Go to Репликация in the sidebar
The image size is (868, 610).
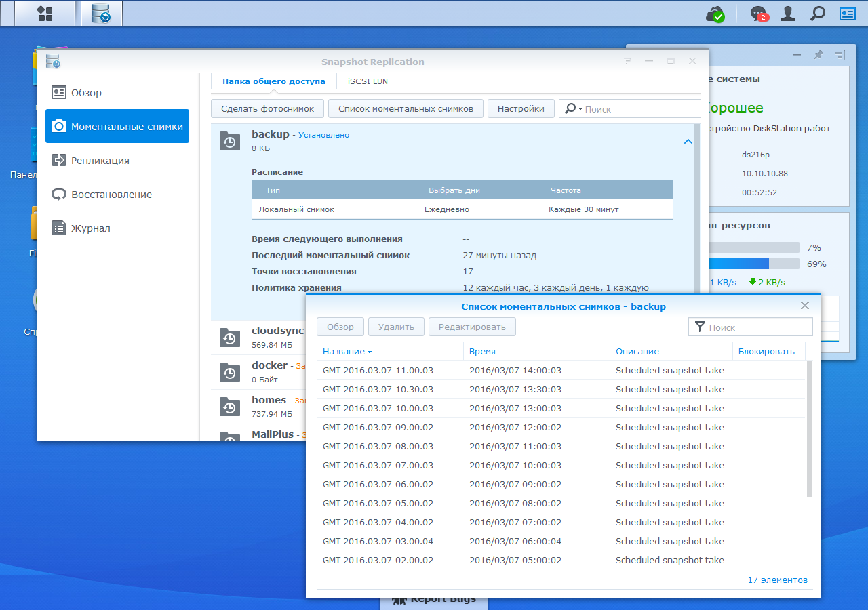coord(117,161)
